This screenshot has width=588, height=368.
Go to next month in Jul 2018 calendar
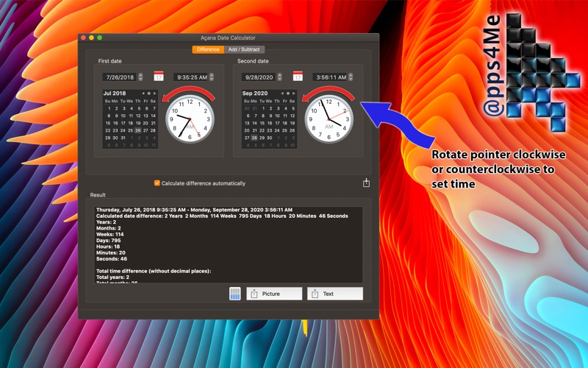tap(154, 93)
